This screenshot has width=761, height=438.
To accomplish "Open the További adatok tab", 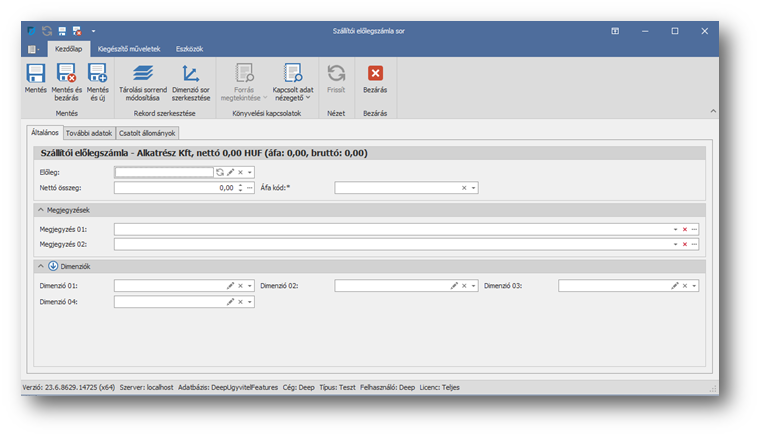I will pyautogui.click(x=89, y=132).
